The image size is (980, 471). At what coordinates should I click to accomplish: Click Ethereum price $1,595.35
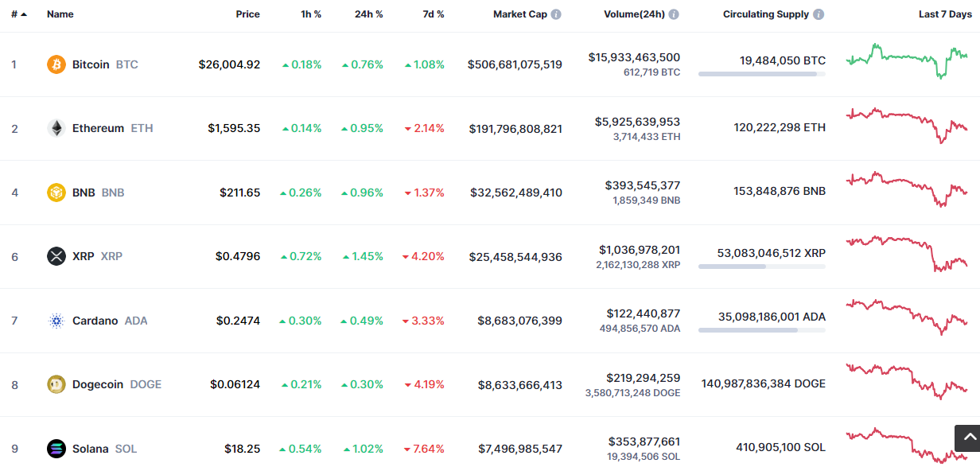point(234,128)
